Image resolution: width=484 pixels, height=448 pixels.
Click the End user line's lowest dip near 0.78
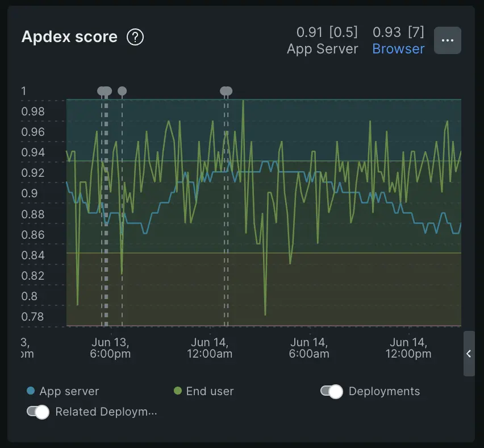(x=265, y=314)
